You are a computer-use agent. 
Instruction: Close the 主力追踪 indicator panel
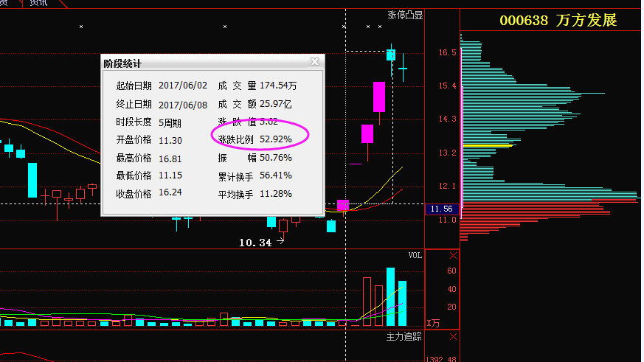click(x=453, y=337)
